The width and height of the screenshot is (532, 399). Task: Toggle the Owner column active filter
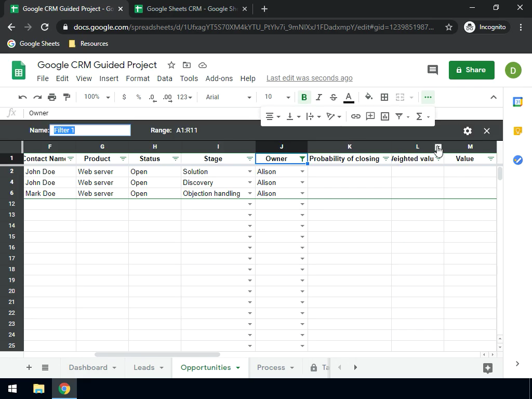[302, 159]
